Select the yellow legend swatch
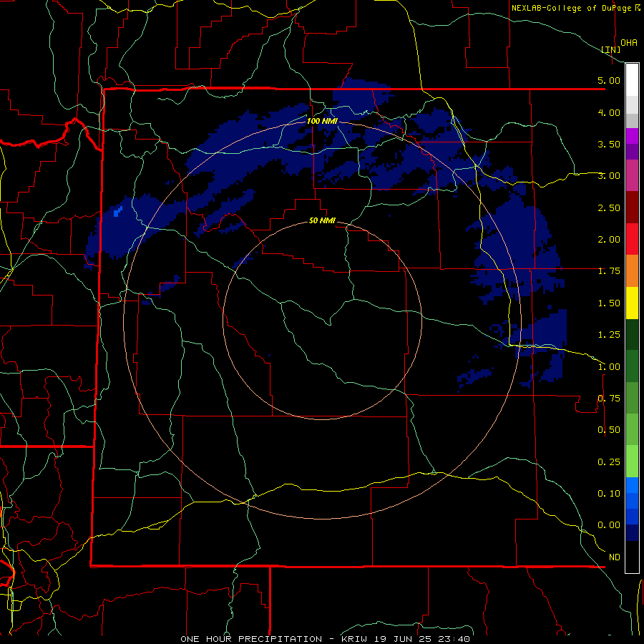The image size is (644, 644). tap(632, 303)
